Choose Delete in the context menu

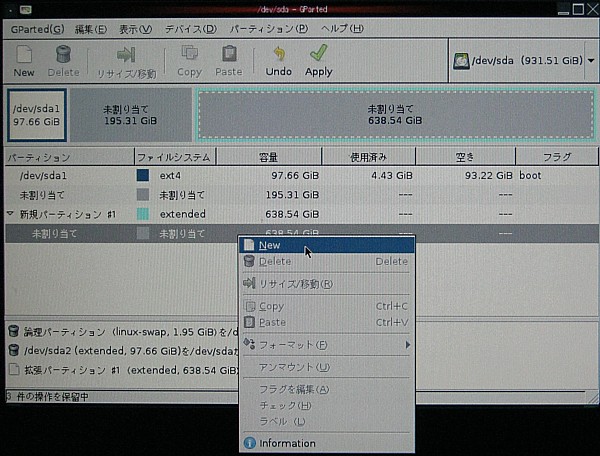(x=327, y=262)
